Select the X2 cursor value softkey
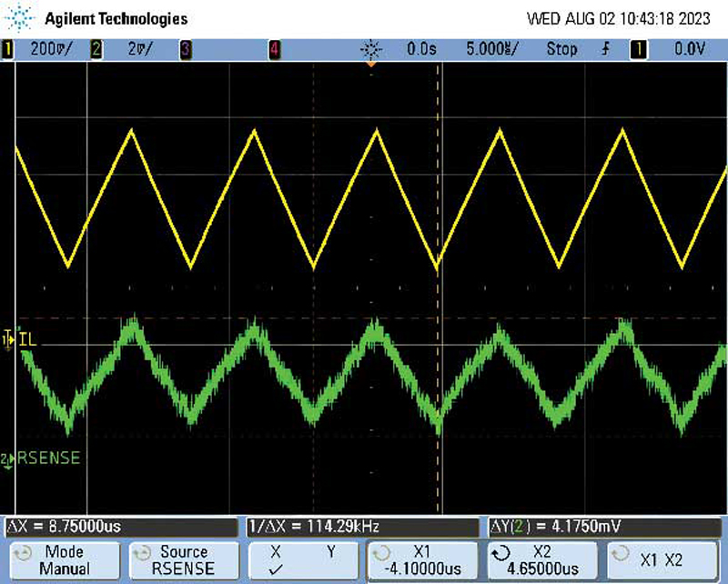The width and height of the screenshot is (728, 584). click(x=541, y=559)
